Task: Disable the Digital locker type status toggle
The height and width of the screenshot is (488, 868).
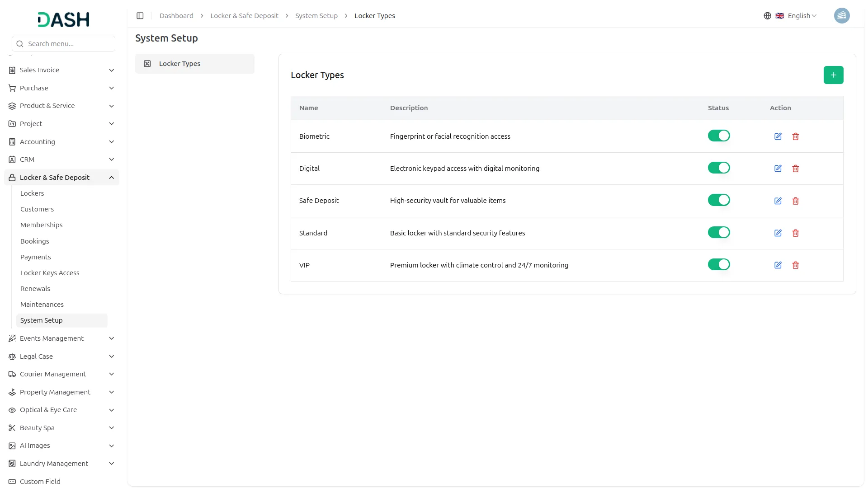Action: 718,167
